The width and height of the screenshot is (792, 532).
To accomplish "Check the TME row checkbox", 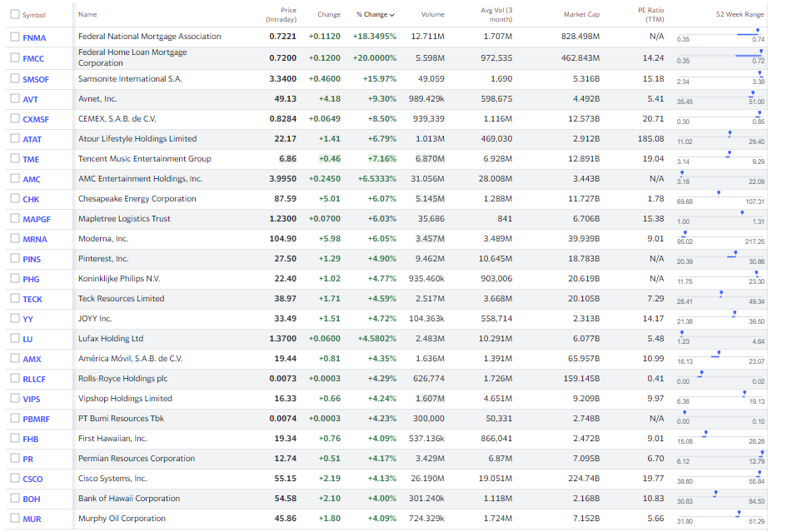I will coord(15,158).
